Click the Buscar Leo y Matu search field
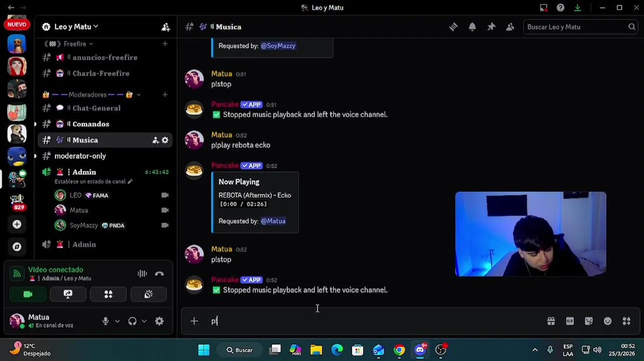The image size is (644, 361). coord(580,27)
